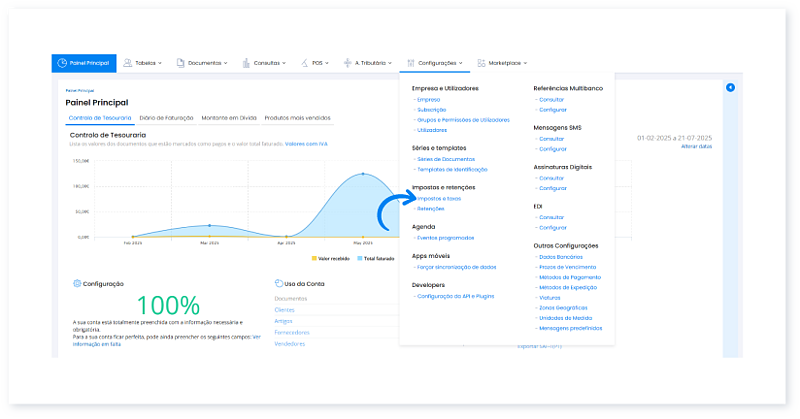
Task: Select Dados Bancários under Outras Configurações
Action: click(x=560, y=256)
